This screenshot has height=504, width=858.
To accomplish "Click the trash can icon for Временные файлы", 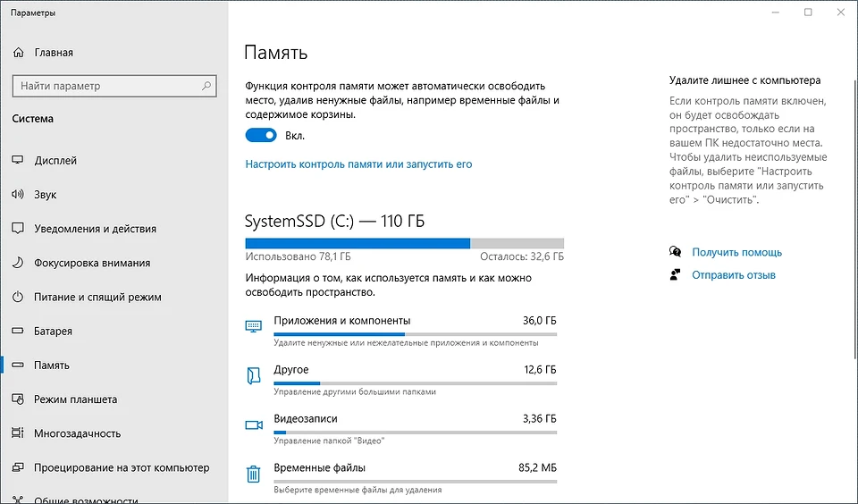I will pyautogui.click(x=253, y=474).
